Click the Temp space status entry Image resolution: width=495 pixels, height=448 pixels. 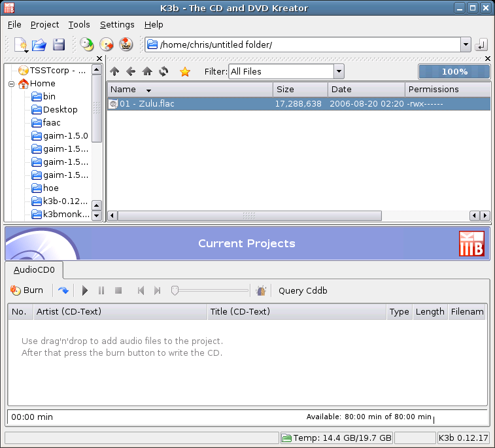click(x=337, y=438)
